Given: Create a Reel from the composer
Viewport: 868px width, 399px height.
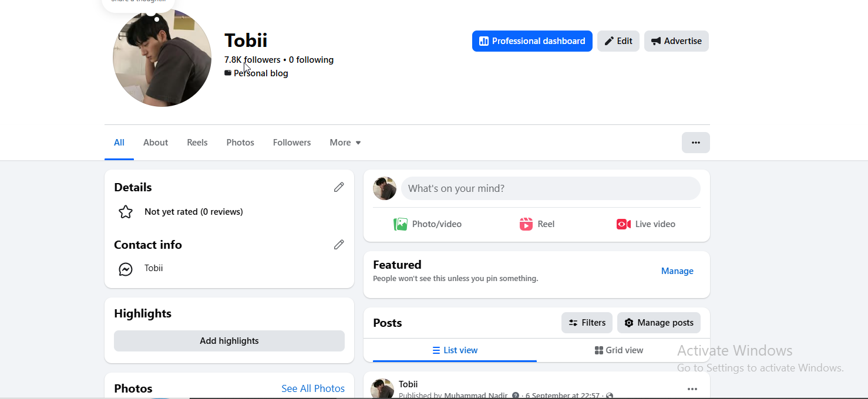Looking at the screenshot, I should 537,224.
